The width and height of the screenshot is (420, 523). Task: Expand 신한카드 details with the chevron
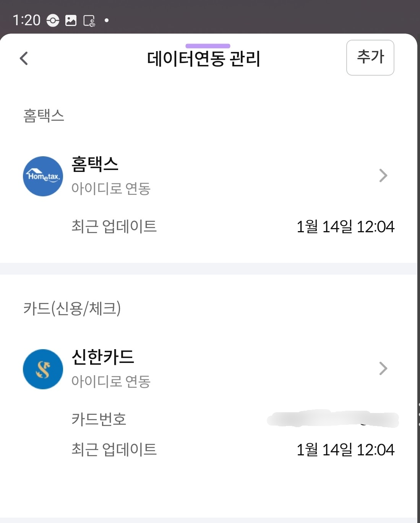point(383,369)
